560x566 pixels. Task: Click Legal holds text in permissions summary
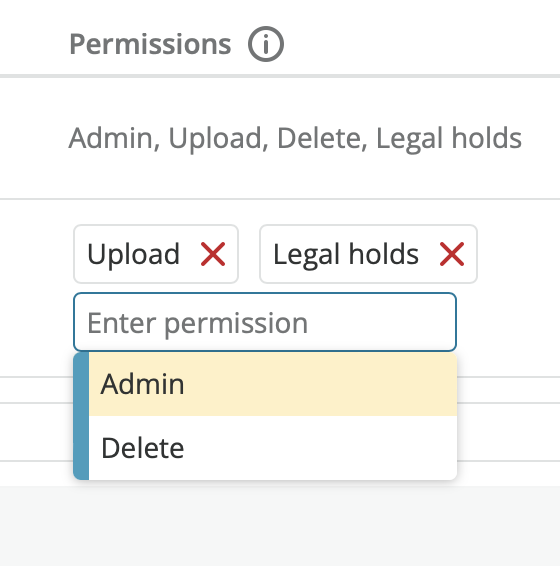[x=449, y=139]
